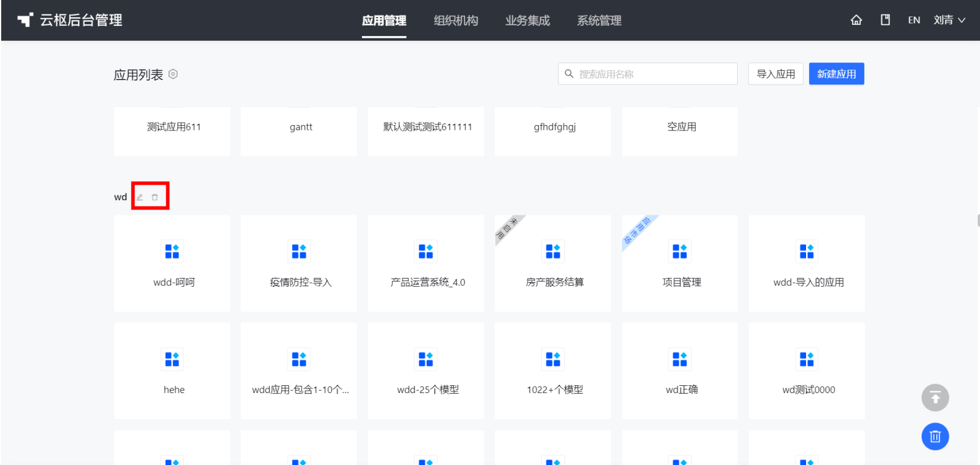Click the hehe app icon
980x465 pixels.
click(172, 359)
